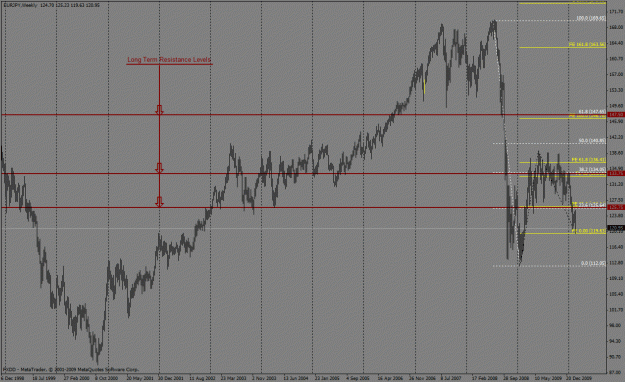Click the 116.40 price scale value

pyautogui.click(x=616, y=247)
